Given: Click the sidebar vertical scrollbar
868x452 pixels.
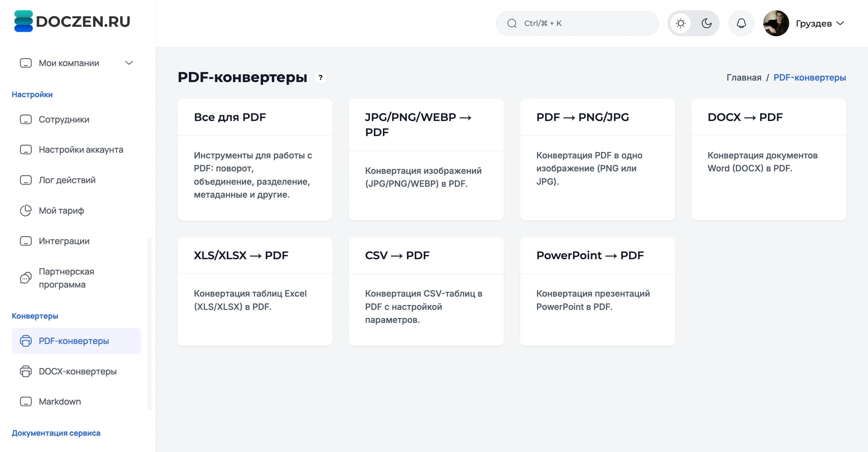Looking at the screenshot, I should pos(149,323).
